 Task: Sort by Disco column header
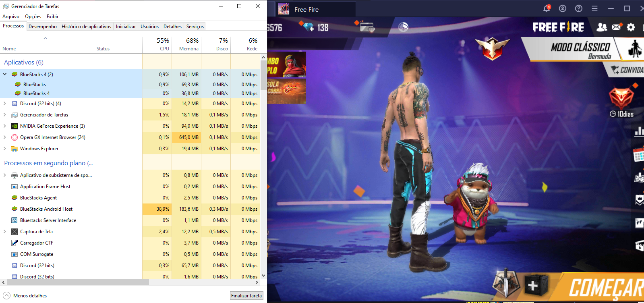click(216, 44)
